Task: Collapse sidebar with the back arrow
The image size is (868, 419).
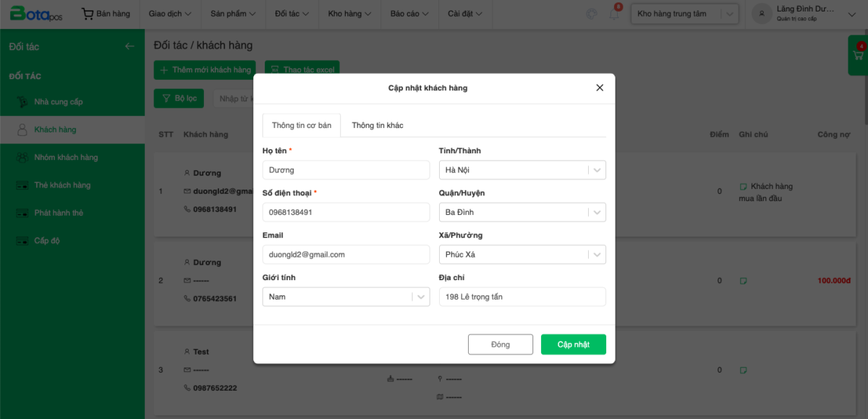Action: (129, 46)
